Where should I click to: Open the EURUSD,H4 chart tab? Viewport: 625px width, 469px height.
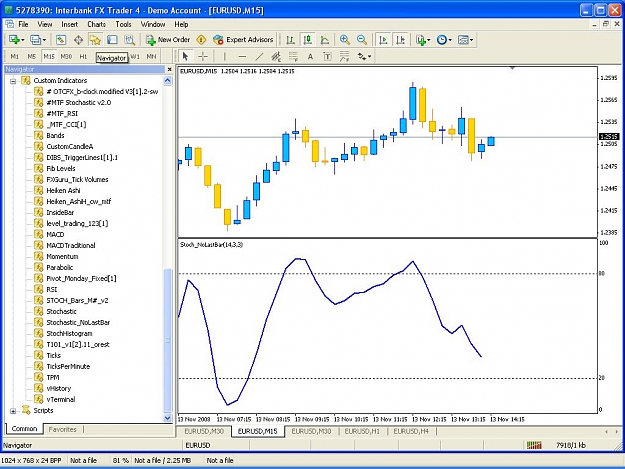click(x=411, y=432)
